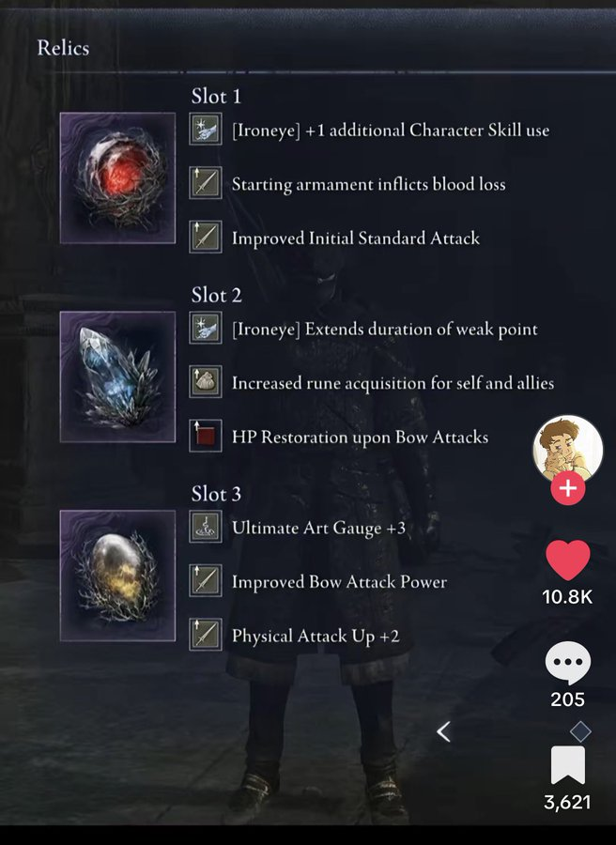Select the red relic in Slot 1
The image size is (616, 845).
click(x=117, y=177)
